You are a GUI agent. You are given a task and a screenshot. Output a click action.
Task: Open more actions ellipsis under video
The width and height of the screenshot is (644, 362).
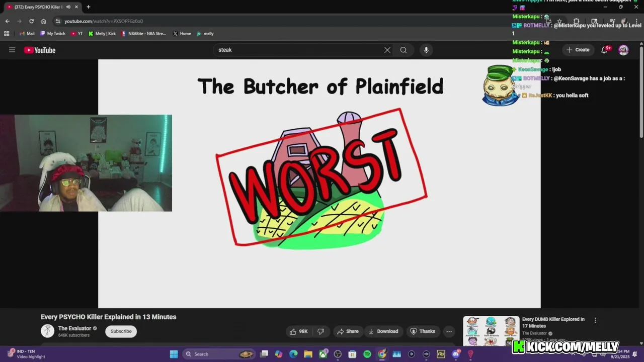point(449,331)
